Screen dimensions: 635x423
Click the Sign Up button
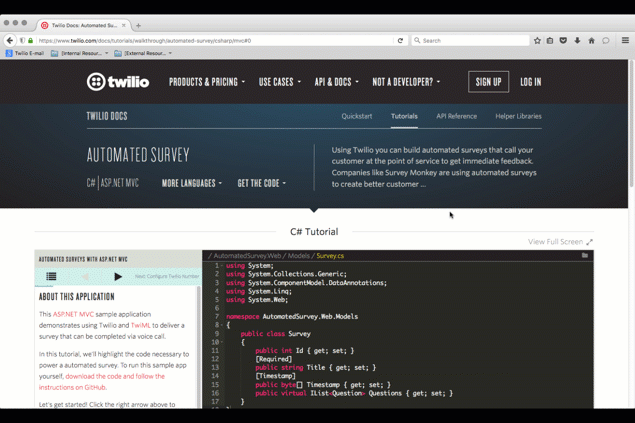coord(488,82)
